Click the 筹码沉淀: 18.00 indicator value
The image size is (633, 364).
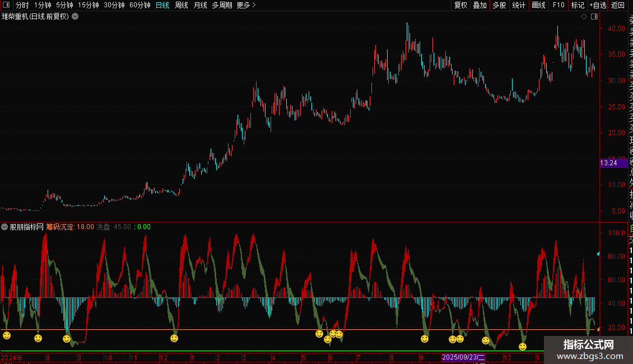pos(70,227)
